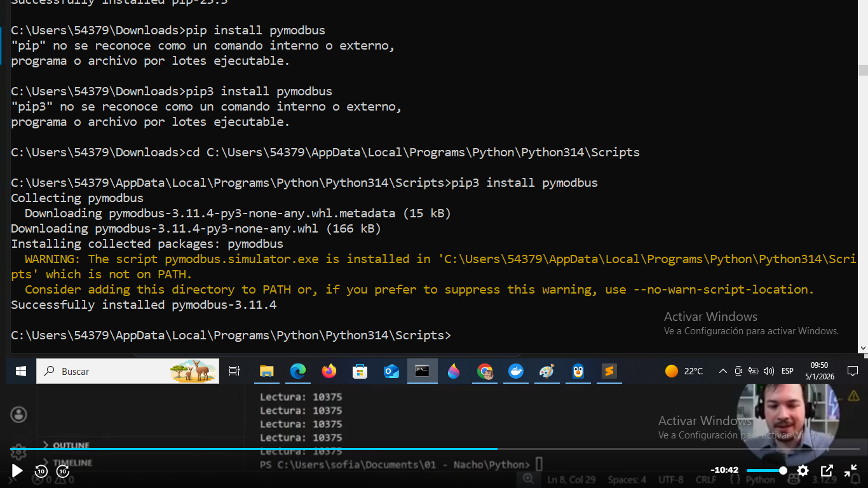Viewport: 868px width, 488px height.
Task: Expand the OUTLINE section
Action: coord(71,445)
